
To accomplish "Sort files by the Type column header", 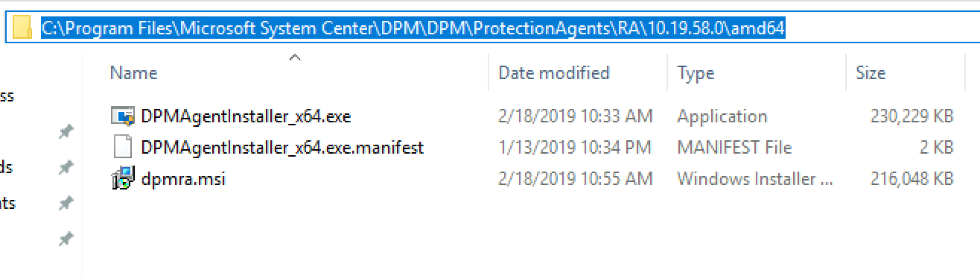I will (696, 73).
